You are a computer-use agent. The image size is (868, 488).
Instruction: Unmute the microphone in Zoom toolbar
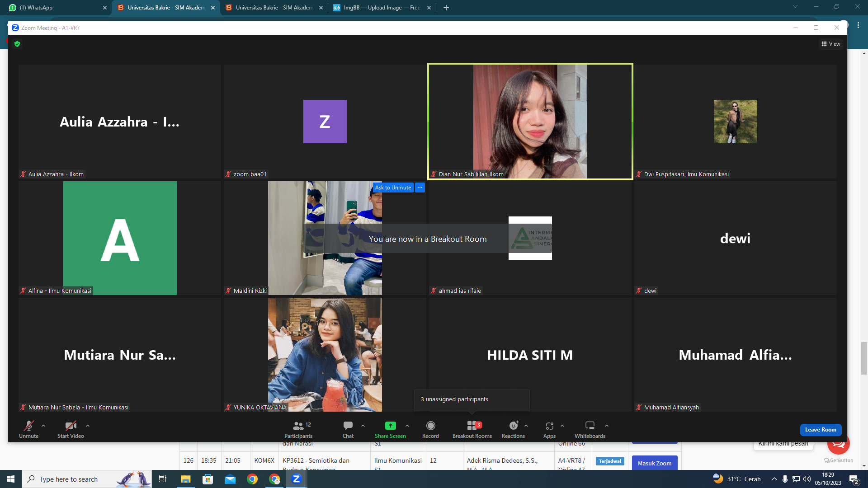click(28, 429)
